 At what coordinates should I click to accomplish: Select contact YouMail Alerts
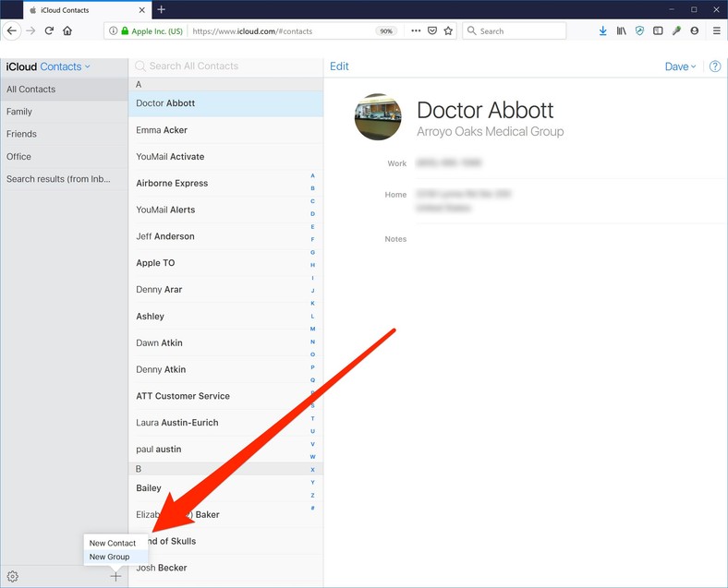tap(225, 210)
